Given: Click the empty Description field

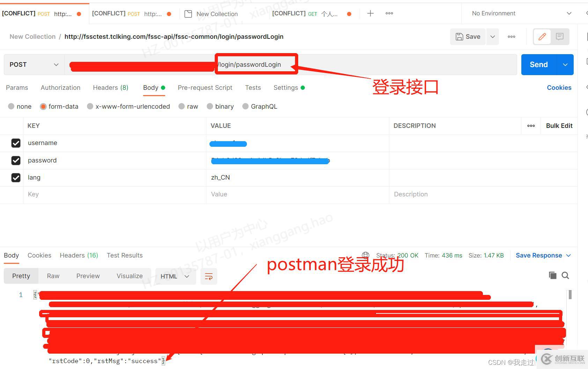Looking at the screenshot, I should coord(483,195).
